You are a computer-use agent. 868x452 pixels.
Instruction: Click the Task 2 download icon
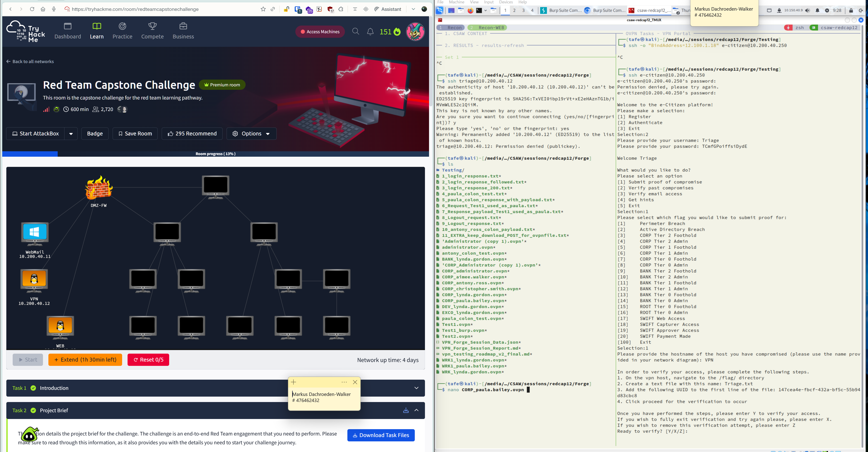406,410
